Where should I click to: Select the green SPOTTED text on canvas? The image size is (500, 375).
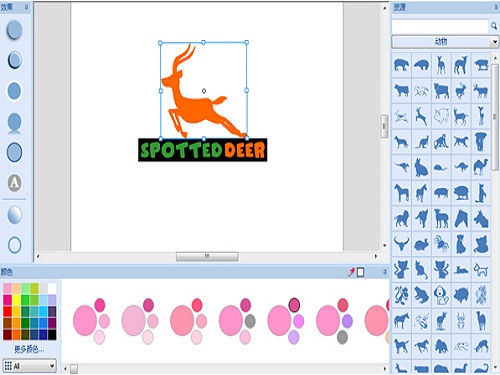(x=181, y=150)
